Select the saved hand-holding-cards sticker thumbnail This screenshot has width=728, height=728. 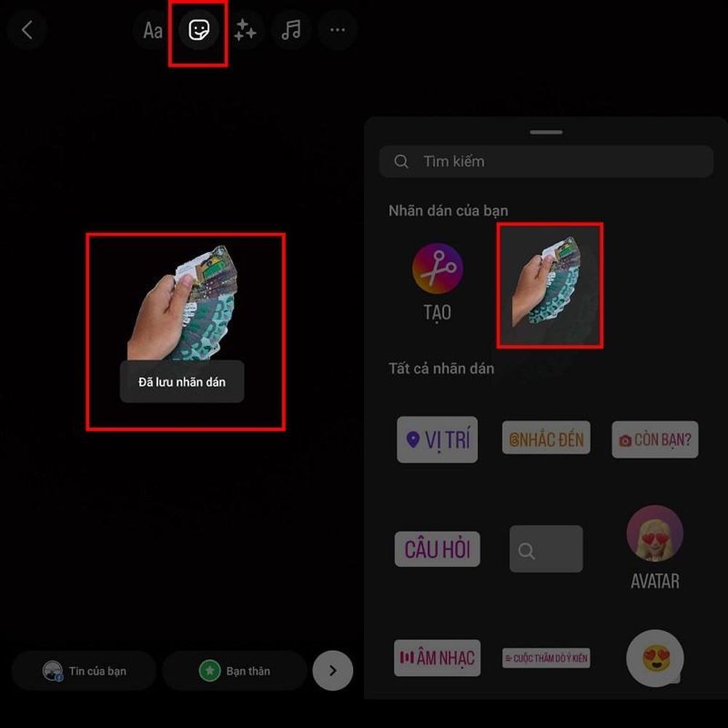tap(550, 285)
